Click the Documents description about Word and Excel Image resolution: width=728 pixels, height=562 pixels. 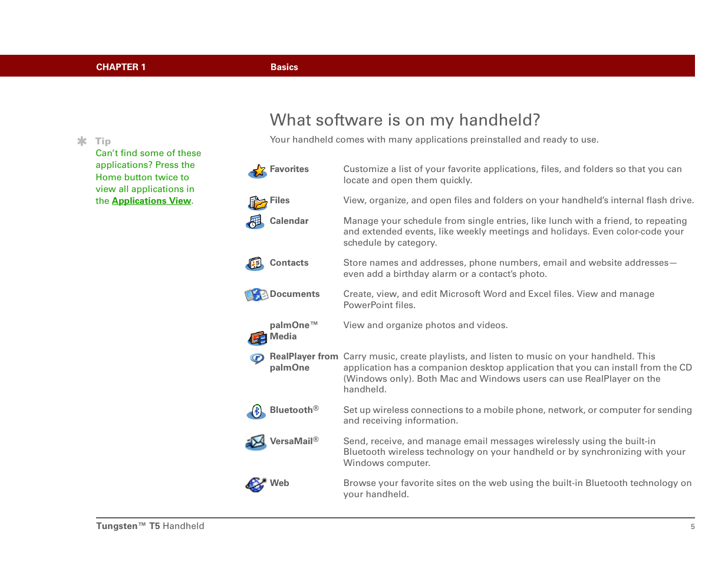[x=499, y=299]
